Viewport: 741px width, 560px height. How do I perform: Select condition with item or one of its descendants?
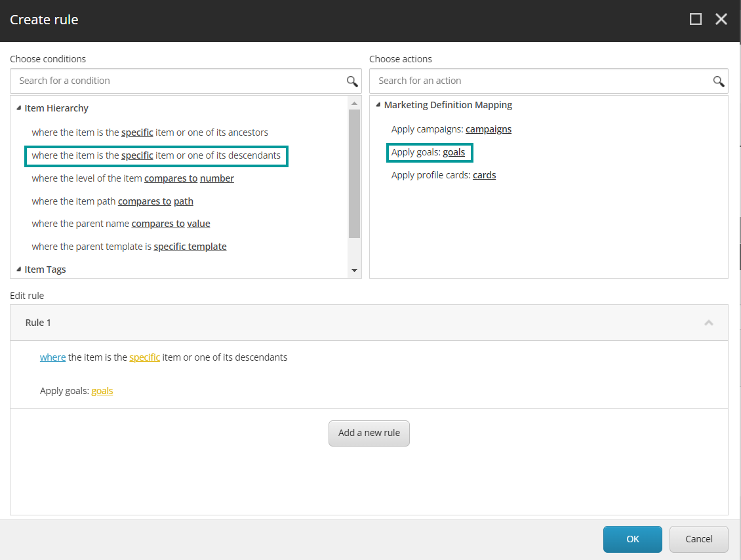(156, 155)
